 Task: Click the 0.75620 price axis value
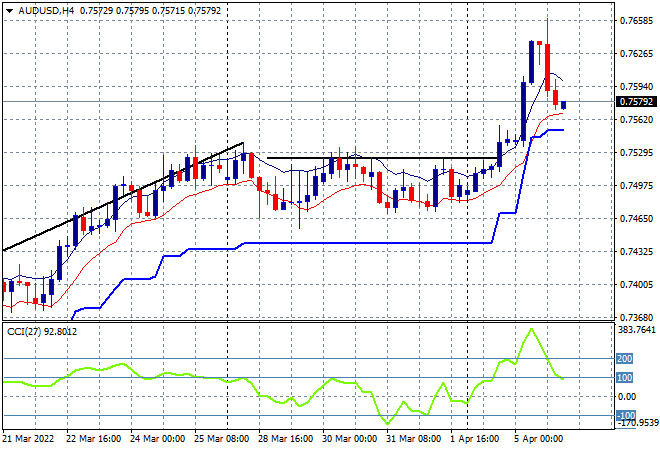[636, 120]
